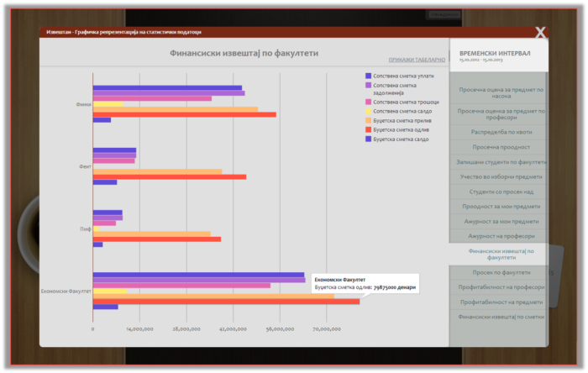Select the Распределба по квоти report
588x373 pixels.
pyautogui.click(x=501, y=132)
